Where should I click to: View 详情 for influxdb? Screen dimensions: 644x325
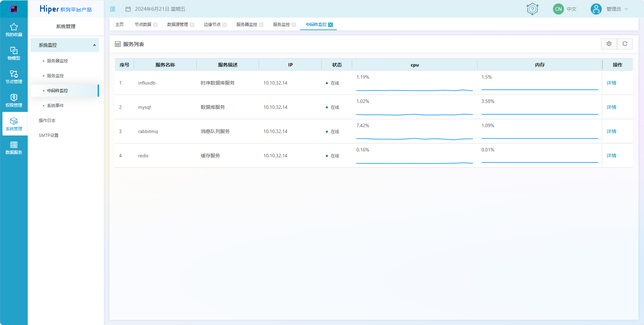pos(611,83)
